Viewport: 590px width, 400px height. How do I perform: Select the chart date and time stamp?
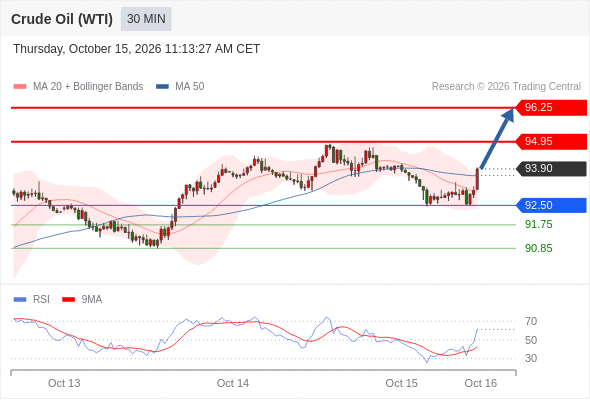(137, 49)
